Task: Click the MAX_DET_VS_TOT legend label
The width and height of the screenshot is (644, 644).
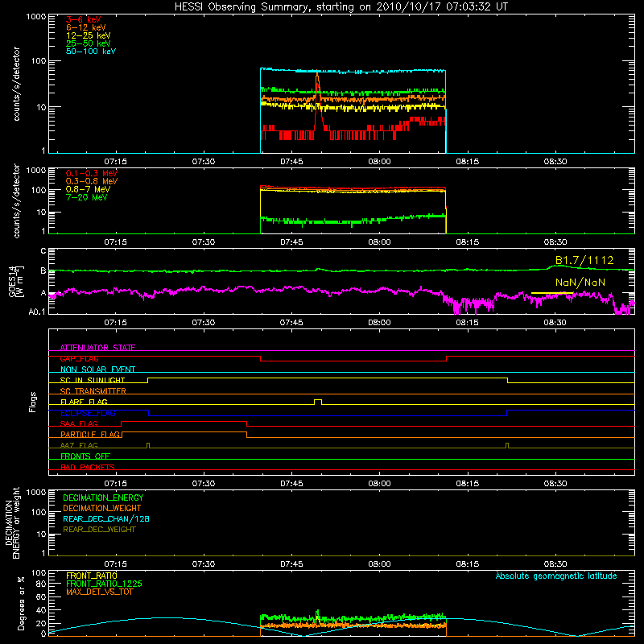Action: point(99,592)
